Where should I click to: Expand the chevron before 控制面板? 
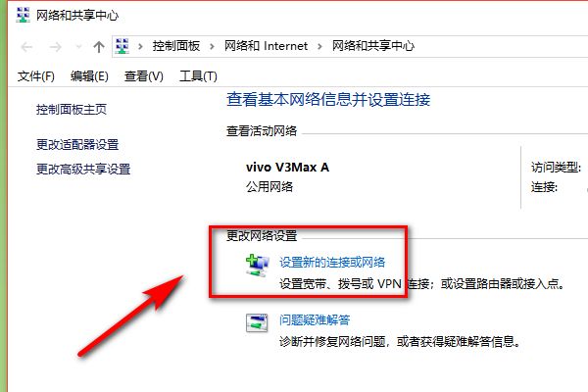(x=140, y=46)
